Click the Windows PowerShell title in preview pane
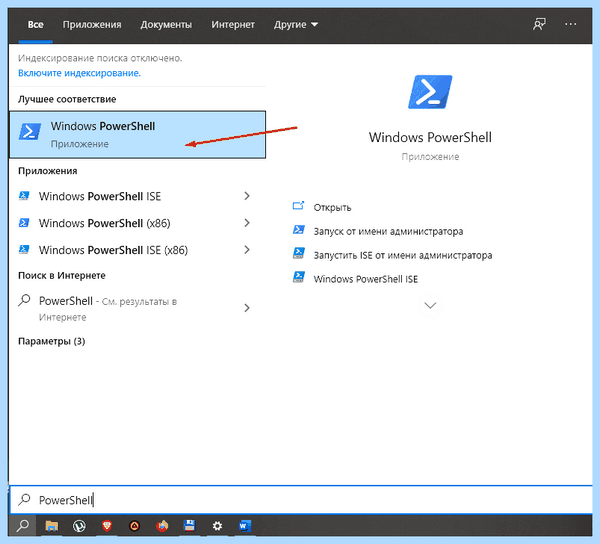 click(x=430, y=137)
